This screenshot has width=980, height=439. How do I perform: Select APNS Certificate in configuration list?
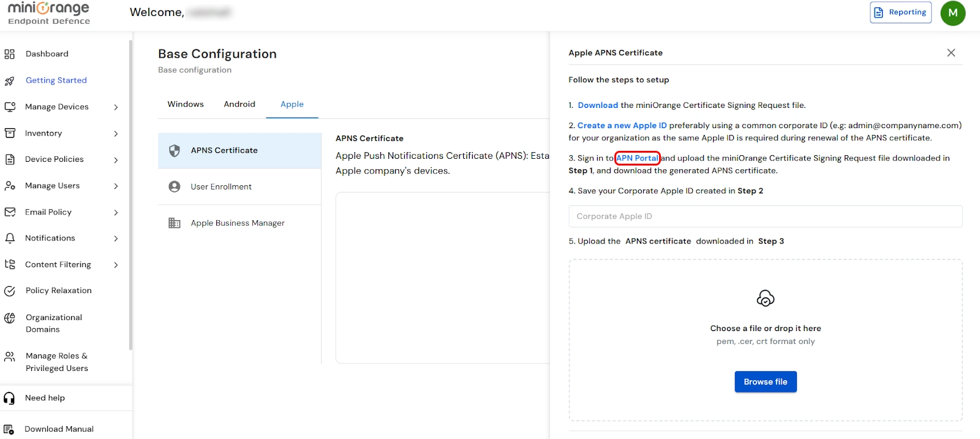tap(239, 151)
